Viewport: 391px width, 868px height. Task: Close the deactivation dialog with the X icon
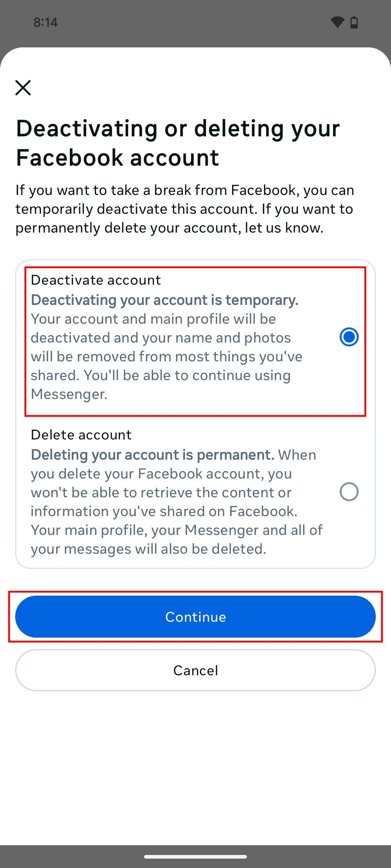point(23,88)
